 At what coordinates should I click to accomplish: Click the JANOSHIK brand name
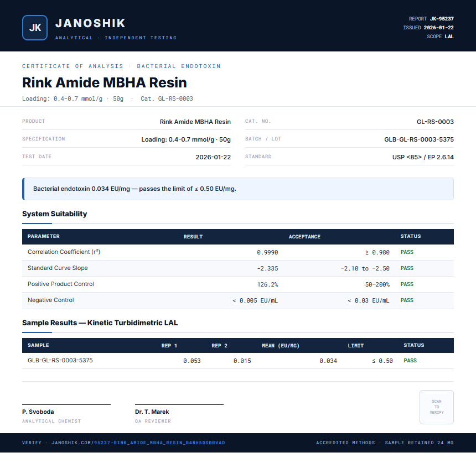point(90,23)
